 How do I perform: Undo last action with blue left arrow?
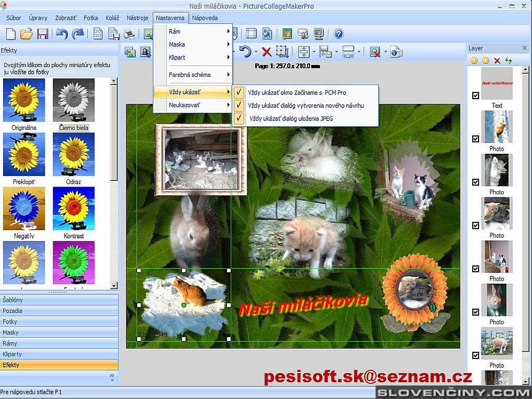tap(62, 34)
